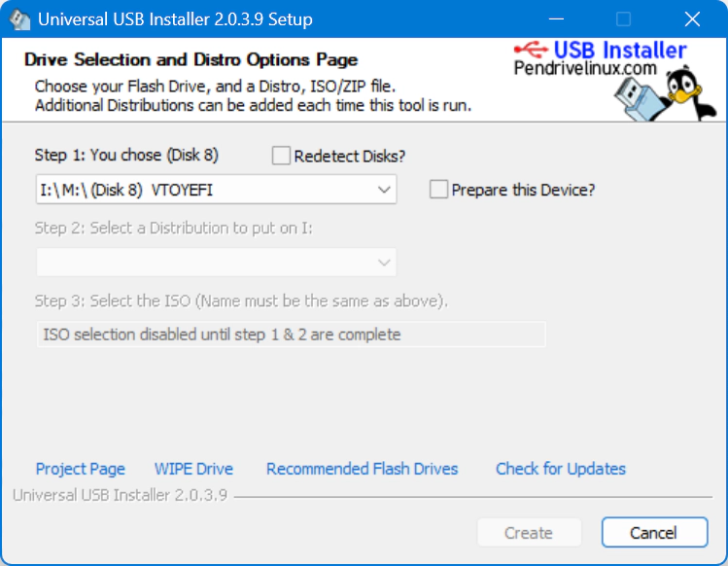This screenshot has height=566, width=728.
Task: Click 'Step 2: Select a Distribution' label
Action: pyautogui.click(x=174, y=229)
